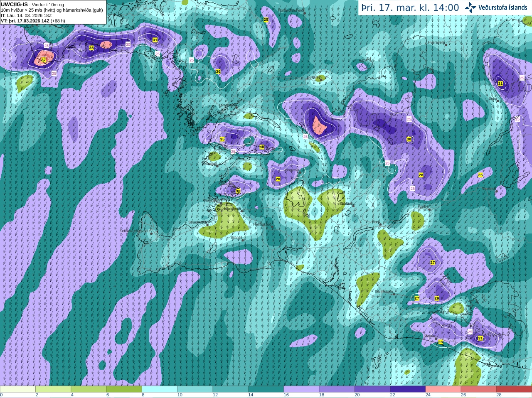Viewport: 532px width, 398px height.
Task: Click the Bláfjöll station label
Action: [x=236, y=238]
